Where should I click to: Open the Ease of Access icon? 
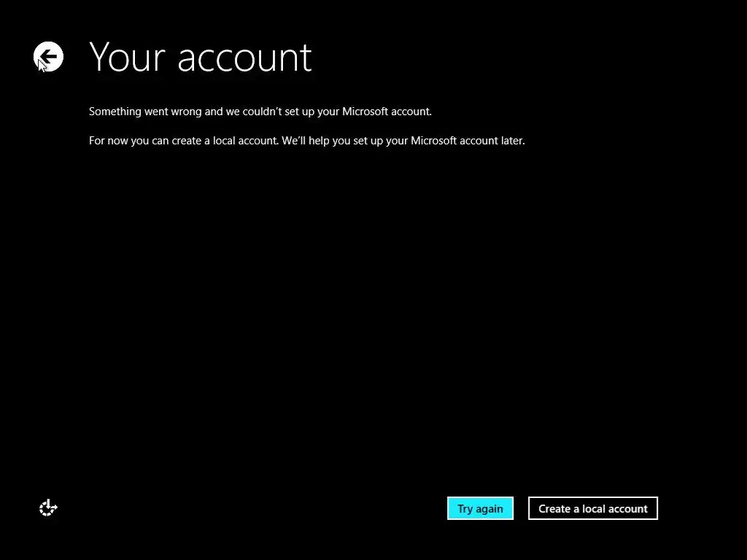[x=48, y=508]
